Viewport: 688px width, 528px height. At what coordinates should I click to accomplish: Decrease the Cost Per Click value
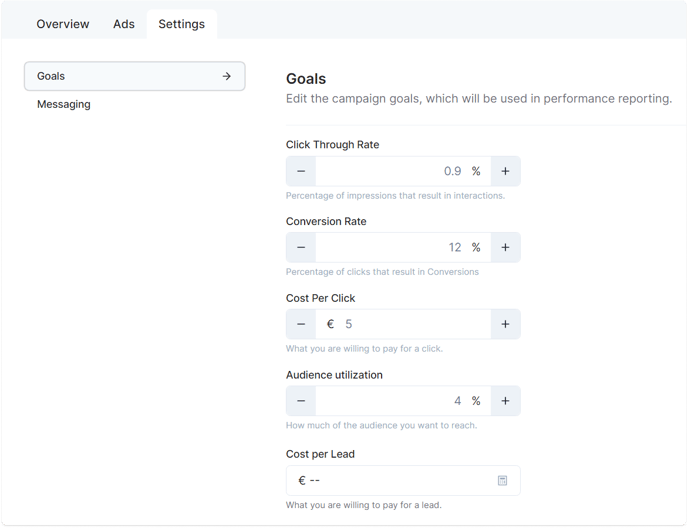pyautogui.click(x=301, y=324)
